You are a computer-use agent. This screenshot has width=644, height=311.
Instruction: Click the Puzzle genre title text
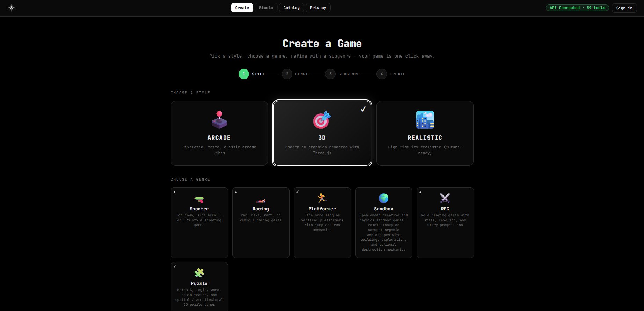point(199,284)
